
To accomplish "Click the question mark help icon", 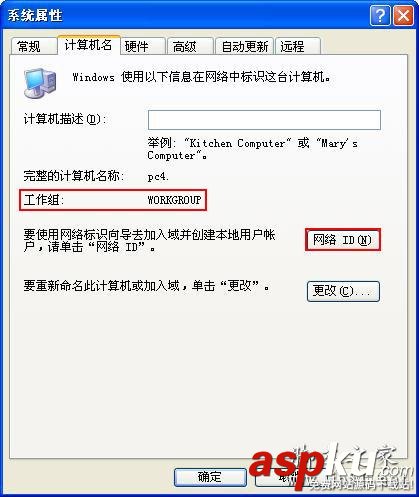I will click(380, 16).
